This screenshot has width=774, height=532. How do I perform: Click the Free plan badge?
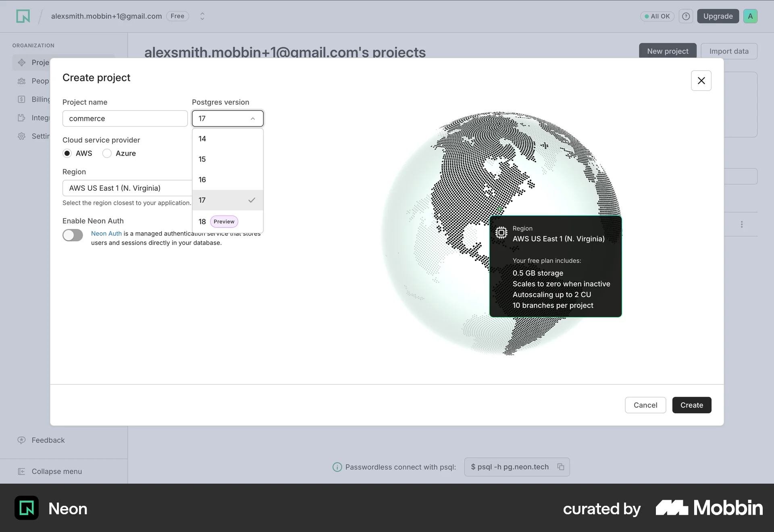pos(177,16)
